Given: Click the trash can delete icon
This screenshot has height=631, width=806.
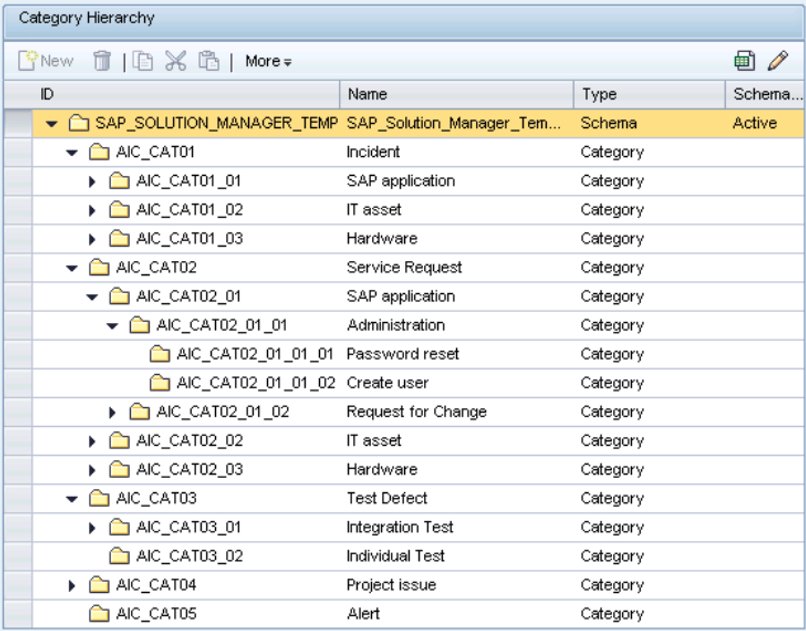Looking at the screenshot, I should coord(102,61).
